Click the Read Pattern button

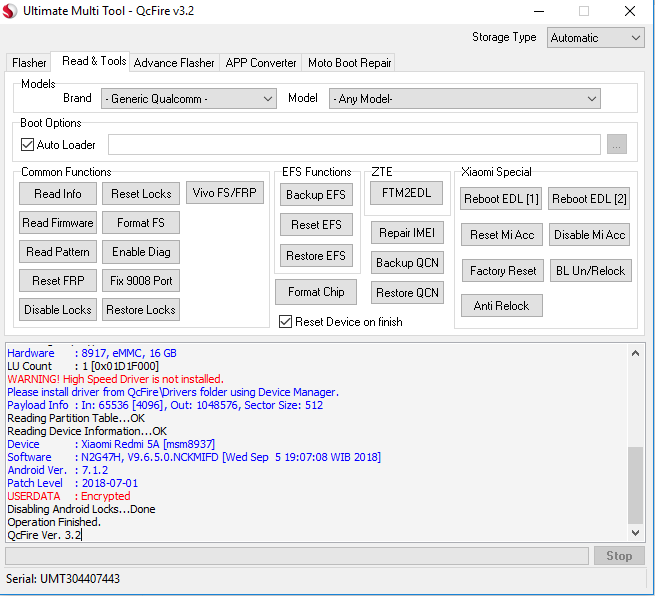tap(58, 252)
